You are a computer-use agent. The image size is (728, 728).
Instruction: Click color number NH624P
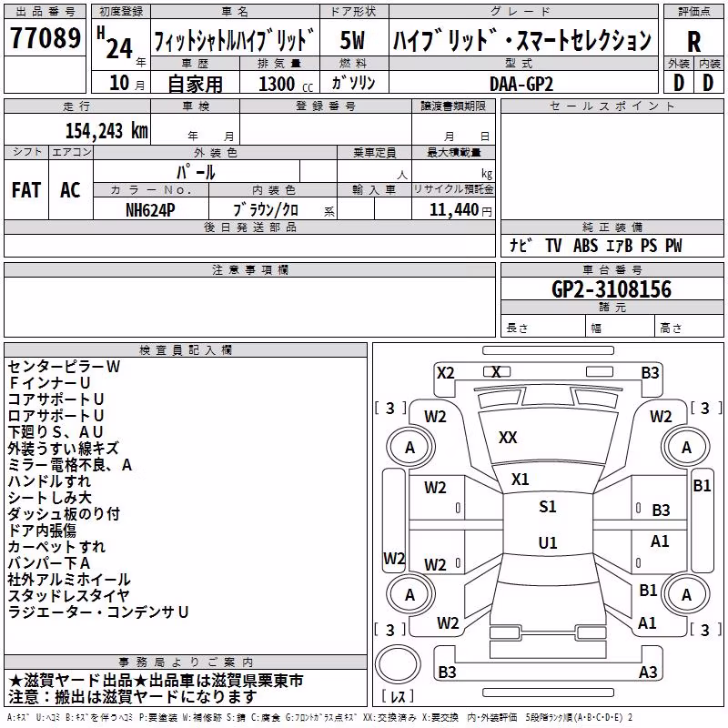pos(150,210)
